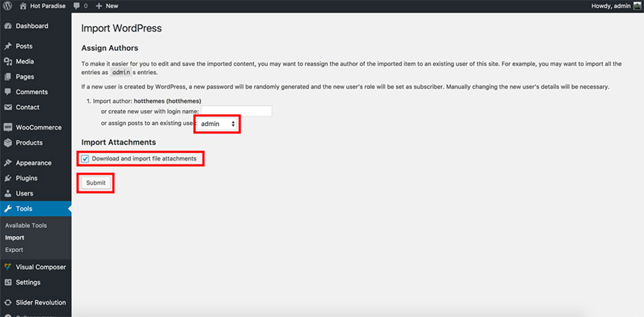Image resolution: width=644 pixels, height=317 pixels.
Task: Click the Posts pushpin icon
Action: [x=8, y=46]
